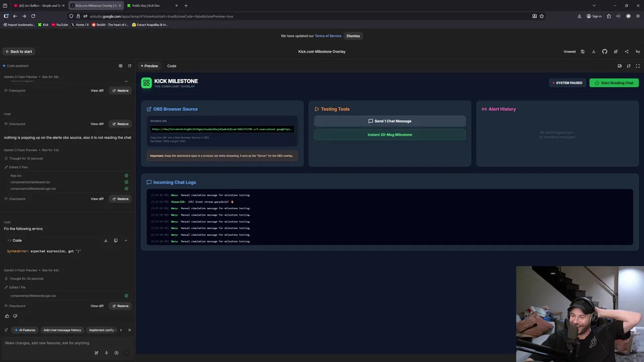Copy the SyntaxError code snippet
The height and width of the screenshot is (362, 644).
116,240
